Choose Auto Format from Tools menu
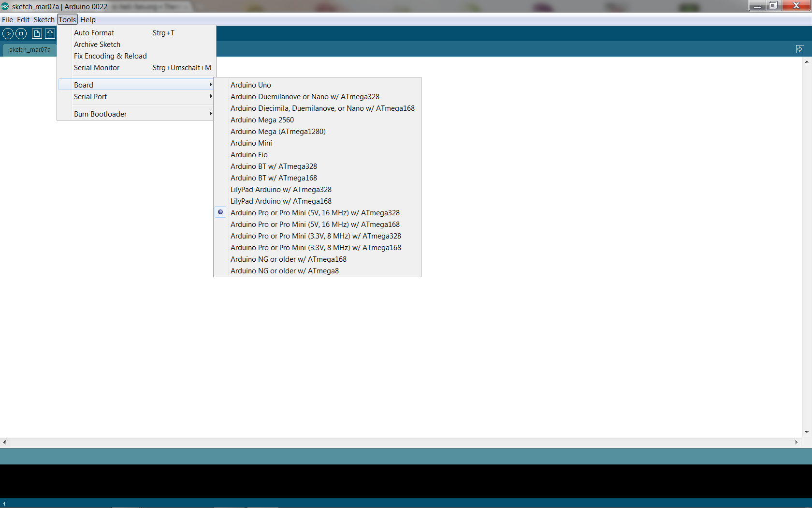The height and width of the screenshot is (508, 812). [136, 32]
